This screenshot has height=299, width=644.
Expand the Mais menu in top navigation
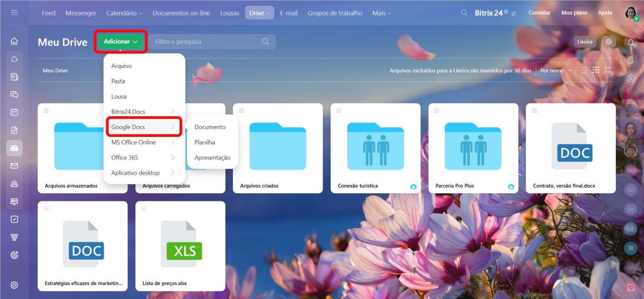[381, 13]
